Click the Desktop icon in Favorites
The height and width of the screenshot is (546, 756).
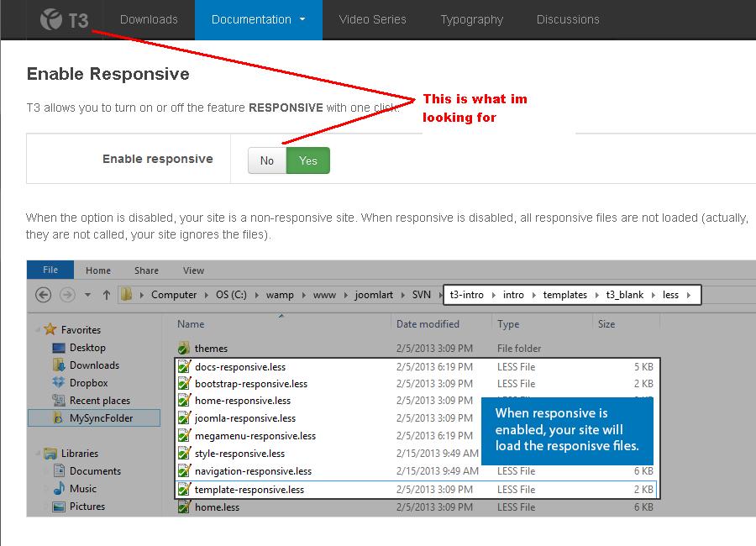pos(58,348)
